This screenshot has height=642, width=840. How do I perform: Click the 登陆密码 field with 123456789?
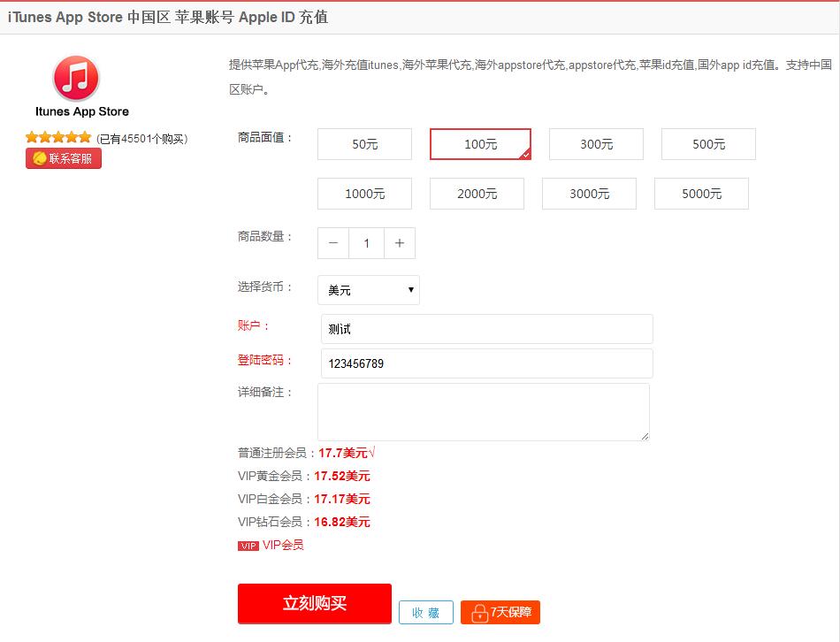(486, 363)
